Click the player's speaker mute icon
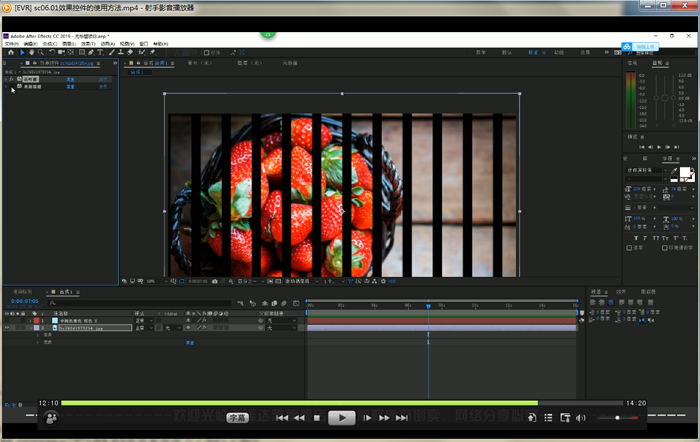This screenshot has width=700, height=442. coord(580,418)
